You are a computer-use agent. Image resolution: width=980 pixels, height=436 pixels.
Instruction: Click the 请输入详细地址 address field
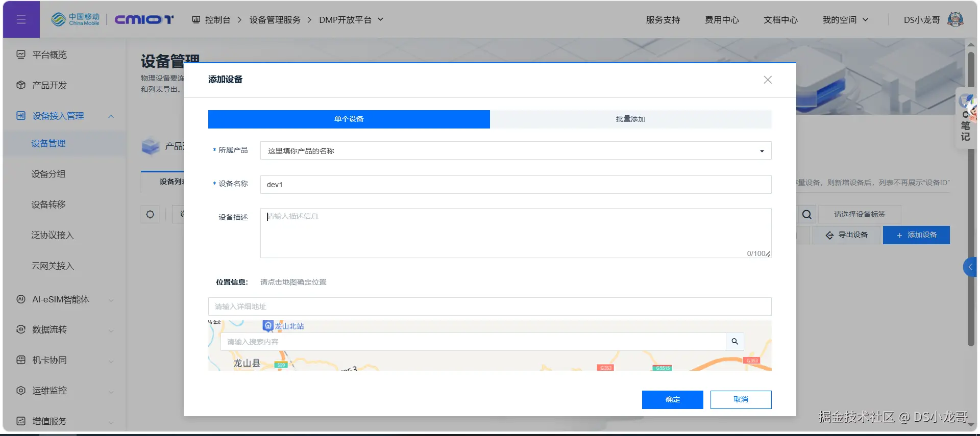[x=490, y=306]
